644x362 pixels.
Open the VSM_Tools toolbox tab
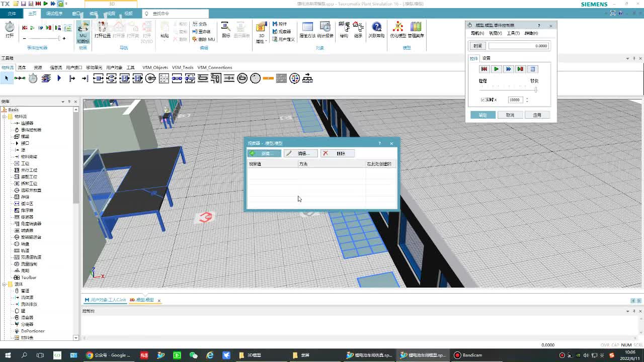[x=183, y=67]
